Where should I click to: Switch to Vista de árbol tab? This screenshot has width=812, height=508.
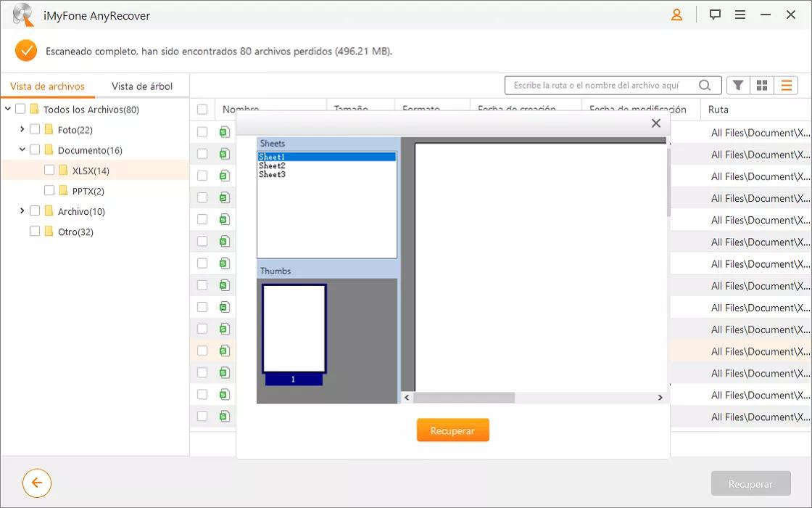(x=142, y=86)
